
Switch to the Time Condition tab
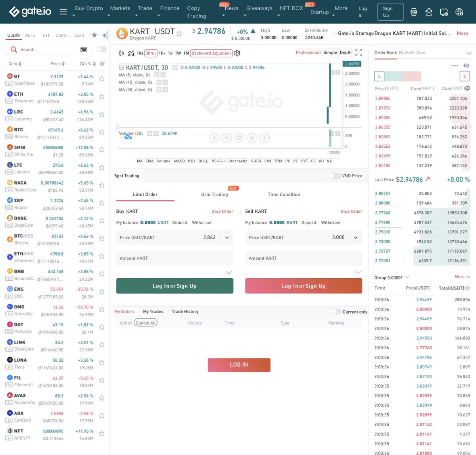[284, 195]
